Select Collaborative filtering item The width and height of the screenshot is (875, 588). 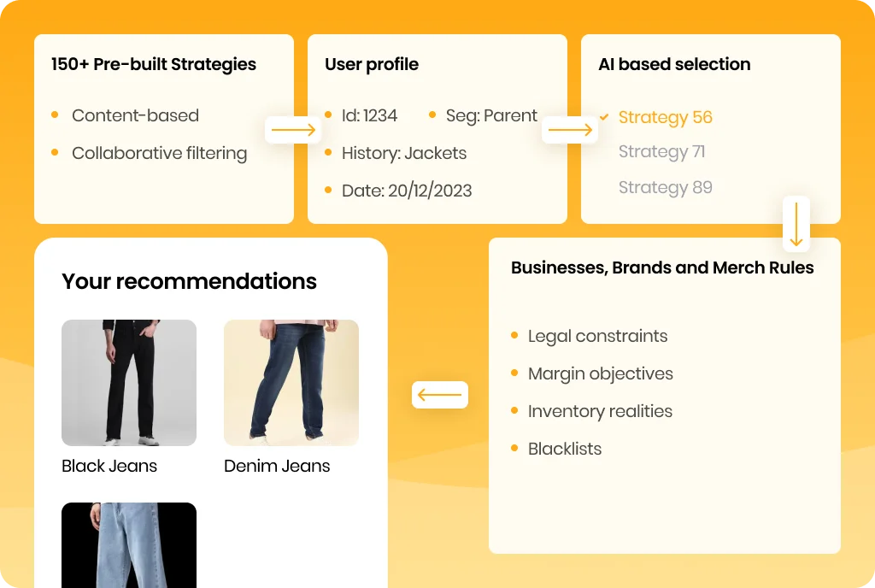[160, 154]
